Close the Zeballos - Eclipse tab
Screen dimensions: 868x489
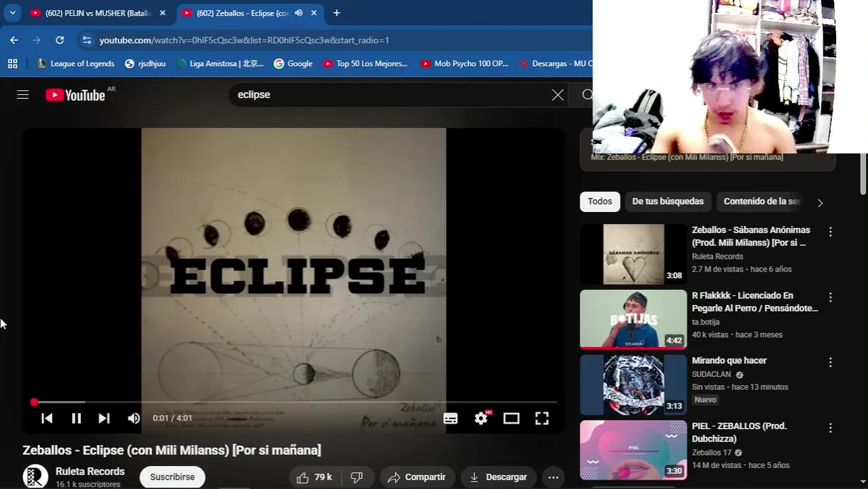point(314,13)
